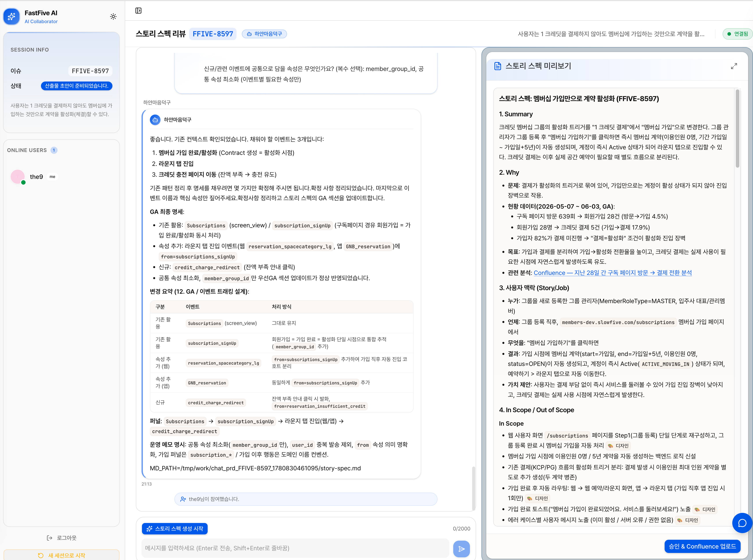Screen dimensions: 753x560
Task: Click the credit_charge_redirect table cell
Action: [x=216, y=403]
